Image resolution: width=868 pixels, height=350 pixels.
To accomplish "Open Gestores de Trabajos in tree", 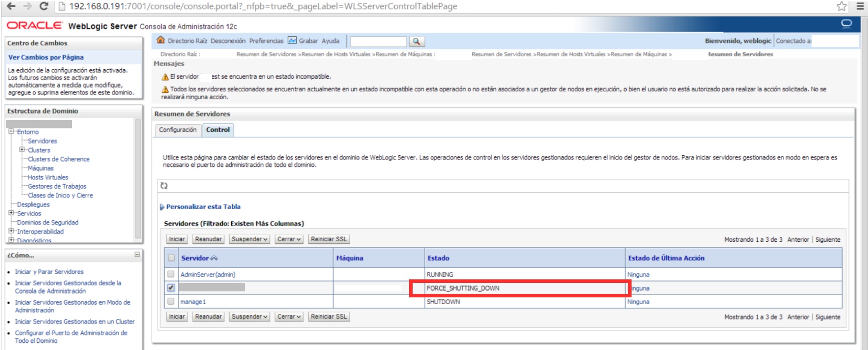I will point(57,186).
